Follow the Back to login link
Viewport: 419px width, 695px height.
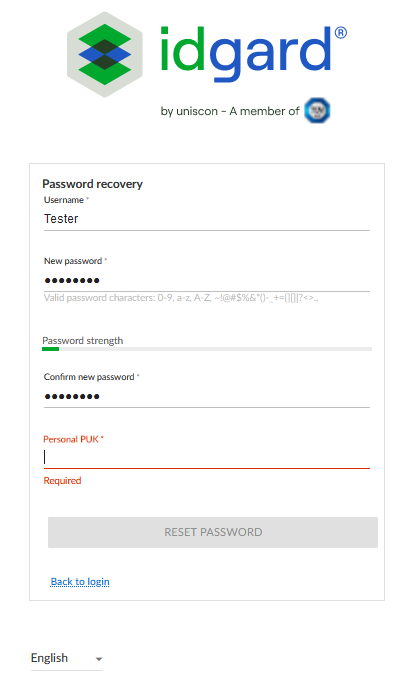[x=80, y=582]
